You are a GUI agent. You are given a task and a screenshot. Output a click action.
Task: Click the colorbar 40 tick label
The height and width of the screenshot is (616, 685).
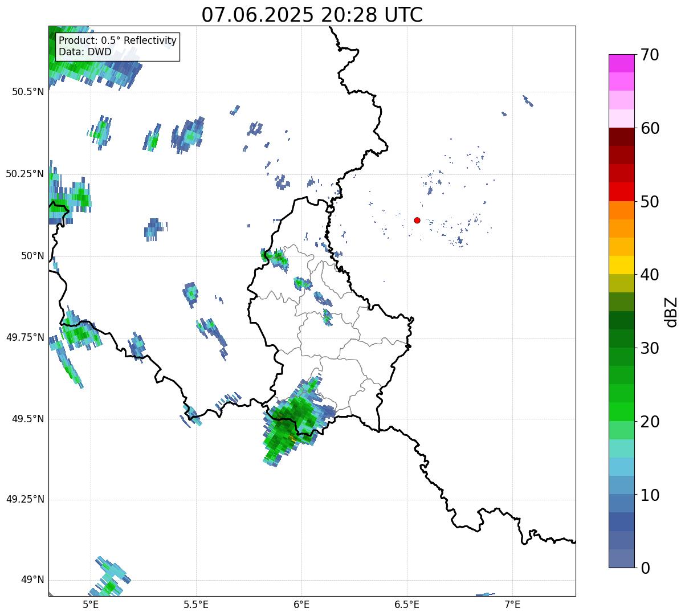[x=649, y=275]
